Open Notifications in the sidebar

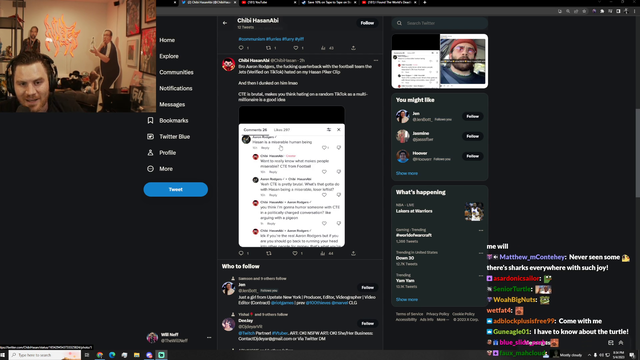(x=176, y=88)
